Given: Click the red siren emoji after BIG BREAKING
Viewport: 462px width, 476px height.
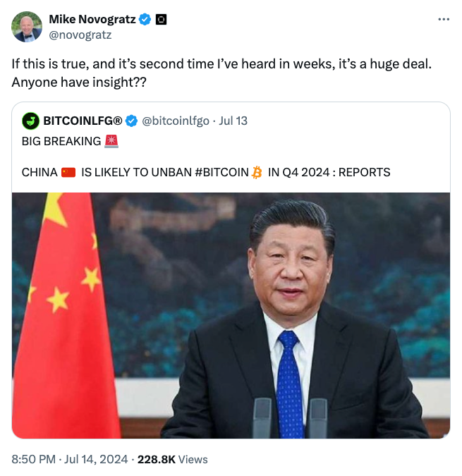Looking at the screenshot, I should 111,142.
